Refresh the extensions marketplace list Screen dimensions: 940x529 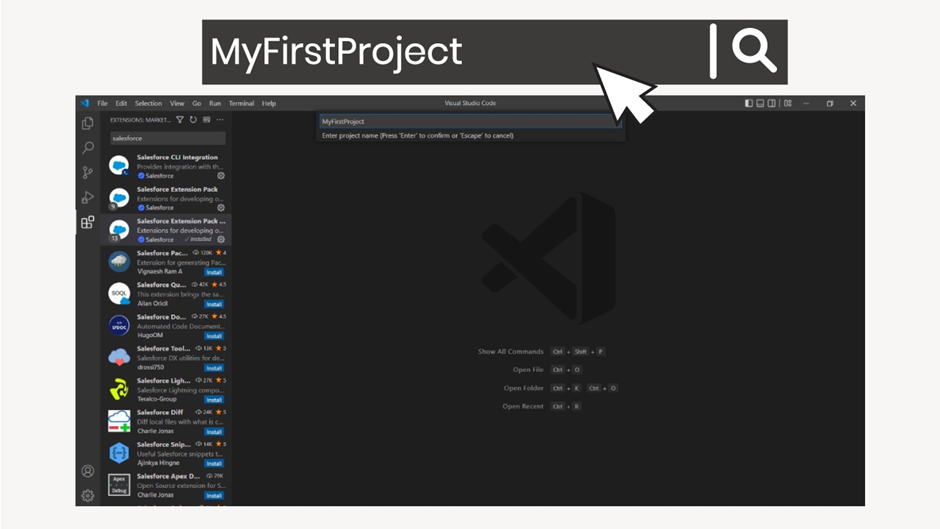pyautogui.click(x=193, y=120)
